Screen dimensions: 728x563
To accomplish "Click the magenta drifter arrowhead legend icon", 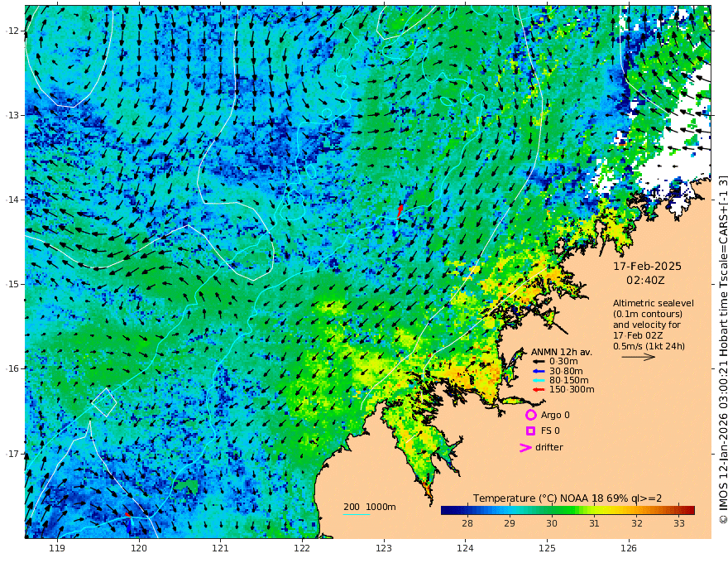I will tap(525, 447).
